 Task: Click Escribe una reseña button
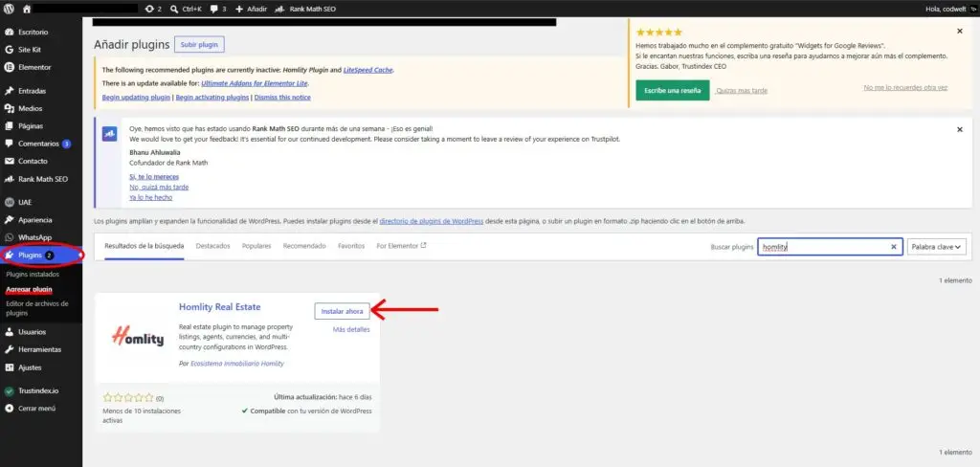[x=673, y=90]
